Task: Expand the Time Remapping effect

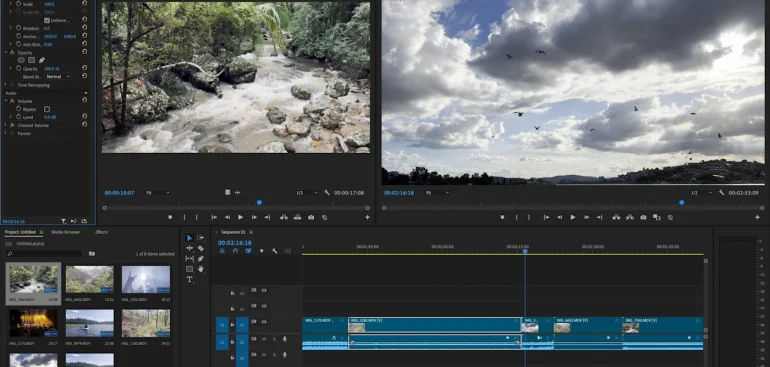Action: click(6, 85)
